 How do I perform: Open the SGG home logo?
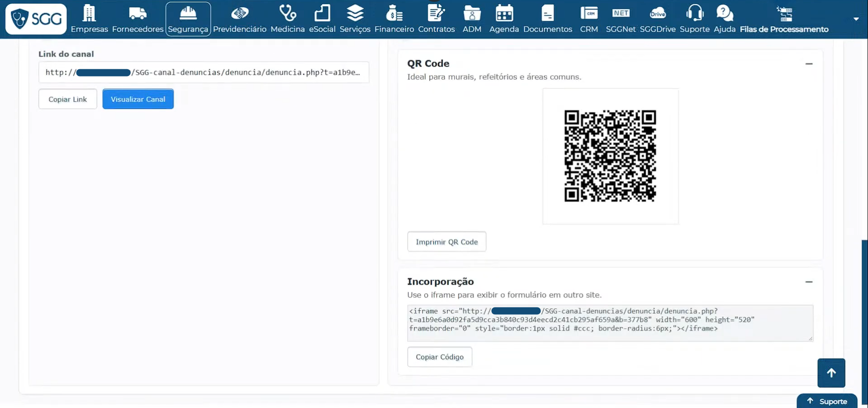[36, 19]
